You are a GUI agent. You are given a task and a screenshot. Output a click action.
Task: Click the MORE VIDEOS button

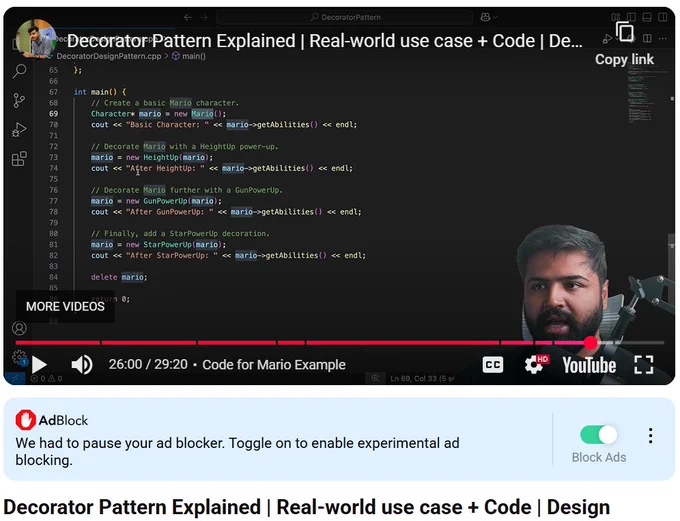(x=65, y=307)
